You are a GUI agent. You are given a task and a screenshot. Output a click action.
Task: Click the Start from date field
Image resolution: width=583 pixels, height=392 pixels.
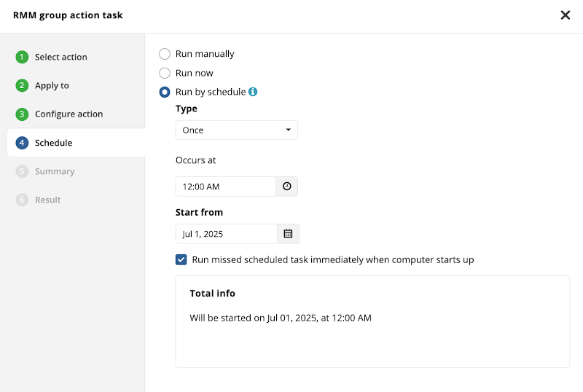point(227,234)
